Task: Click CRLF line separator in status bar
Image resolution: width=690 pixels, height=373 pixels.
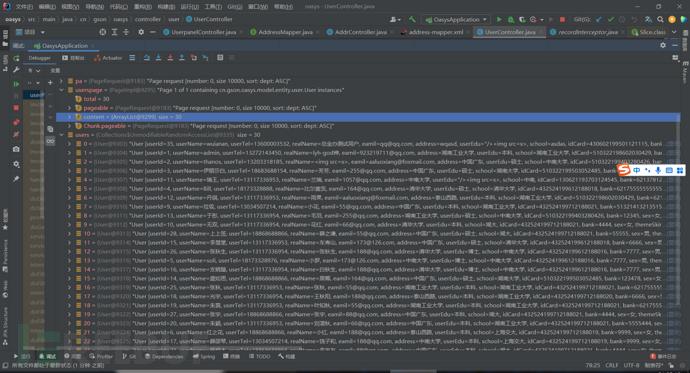Action: pos(612,365)
